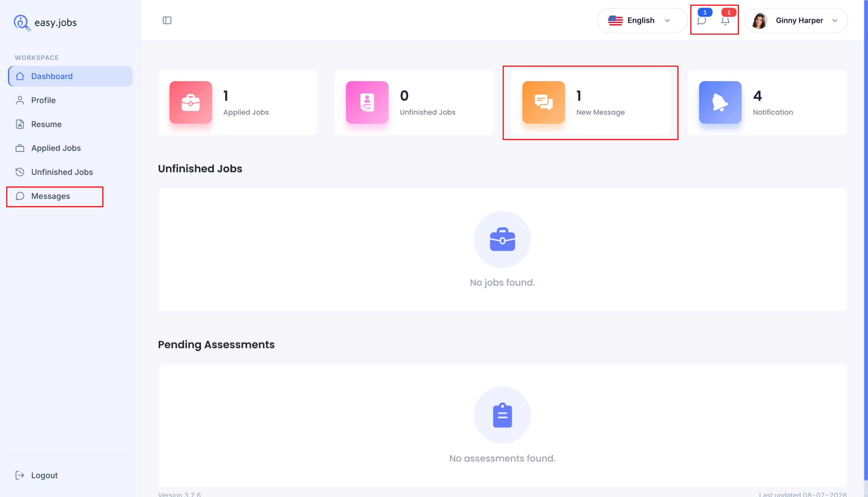Click the blue Notification bell tile icon
868x497 pixels.
pyautogui.click(x=720, y=102)
